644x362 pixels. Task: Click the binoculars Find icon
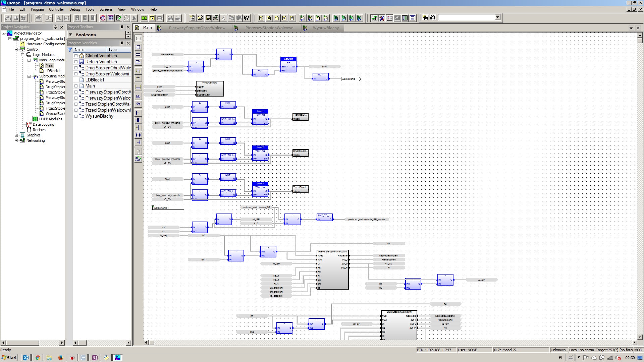pyautogui.click(x=433, y=17)
